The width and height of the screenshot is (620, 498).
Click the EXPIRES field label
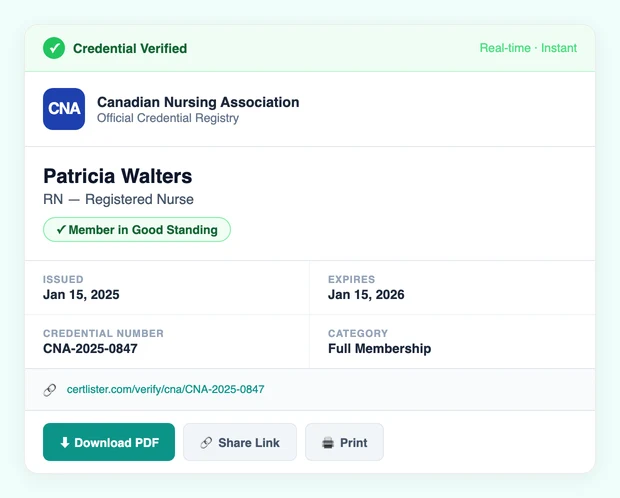(352, 279)
